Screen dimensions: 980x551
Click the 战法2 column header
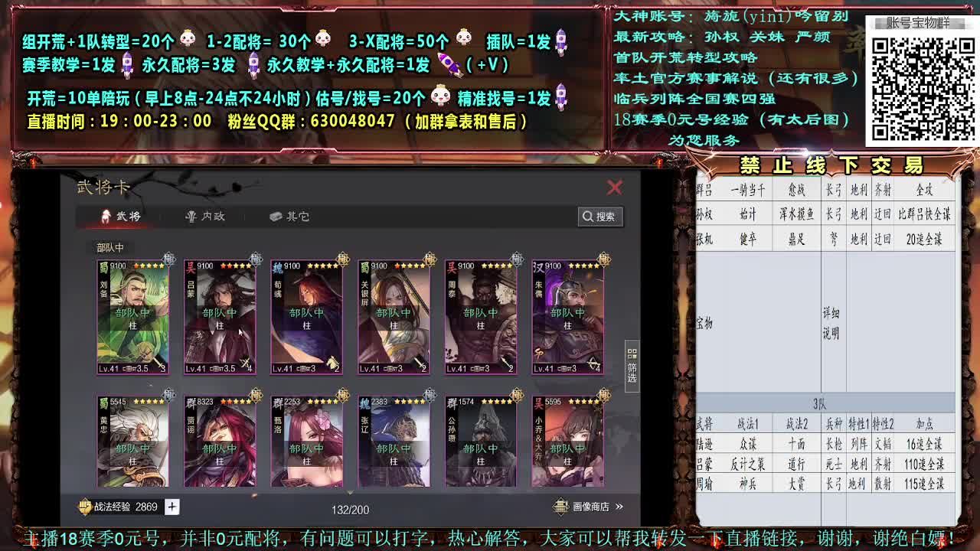pyautogui.click(x=796, y=423)
